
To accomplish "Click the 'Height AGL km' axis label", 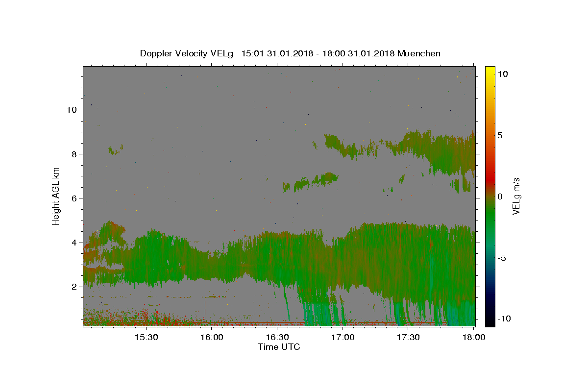I will (56, 196).
